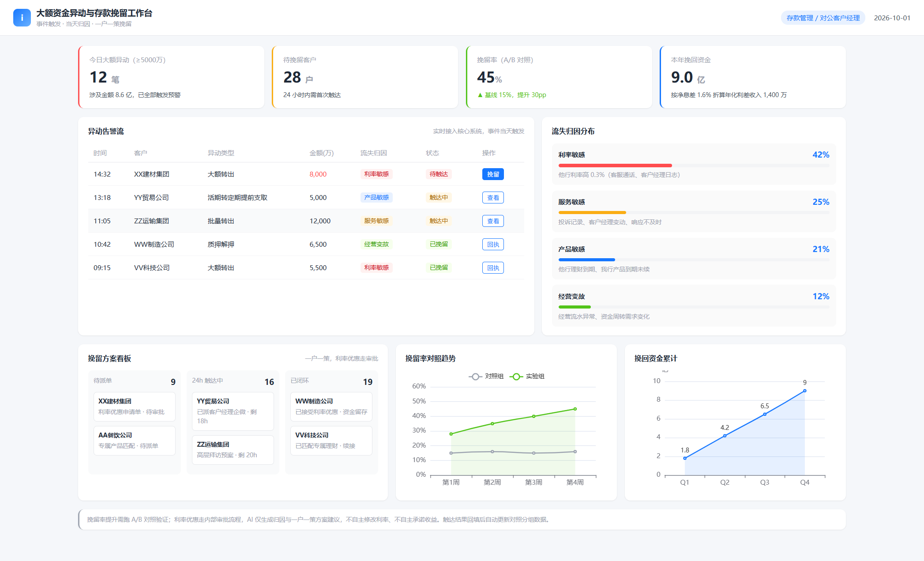Open AA餐饮公司 retention card
The width and height of the screenshot is (924, 561).
(135, 441)
